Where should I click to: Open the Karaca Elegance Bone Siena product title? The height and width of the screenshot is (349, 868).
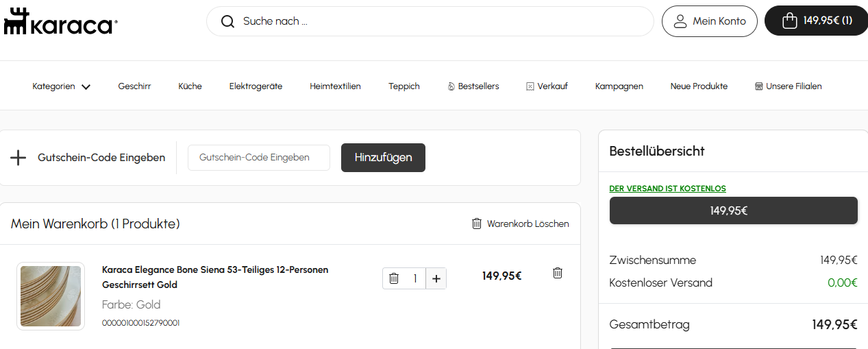(x=215, y=277)
